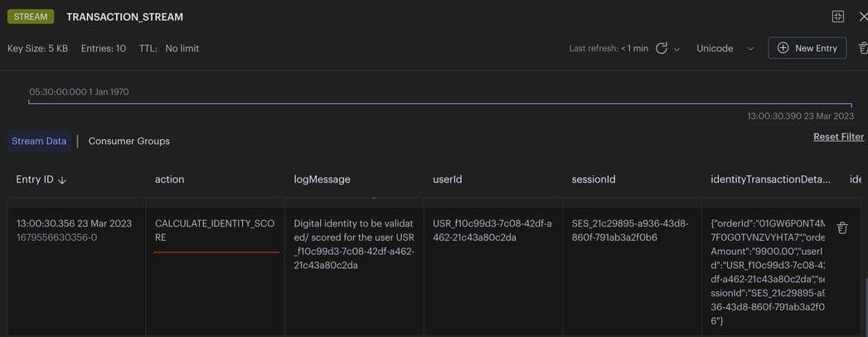The image size is (868, 337).
Task: Click the New Entry button
Action: [807, 48]
